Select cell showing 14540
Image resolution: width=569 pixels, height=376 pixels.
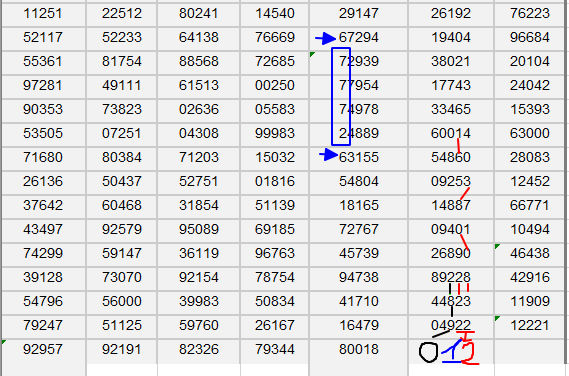275,14
